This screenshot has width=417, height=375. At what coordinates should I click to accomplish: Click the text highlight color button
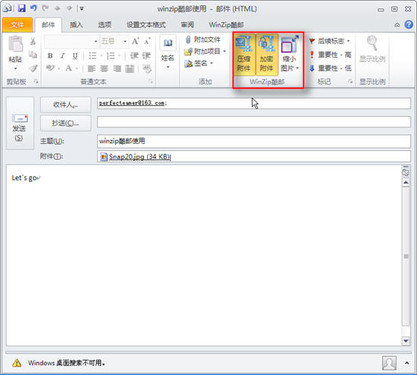[50, 68]
